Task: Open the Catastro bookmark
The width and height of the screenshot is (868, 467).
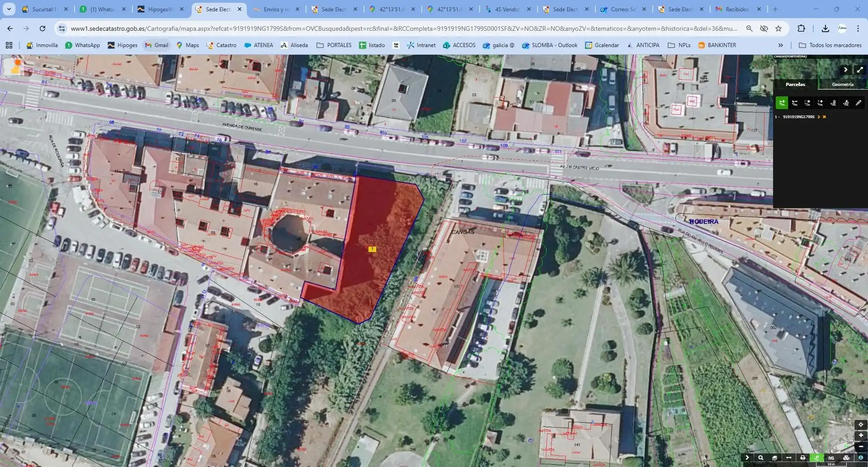Action: [222, 45]
